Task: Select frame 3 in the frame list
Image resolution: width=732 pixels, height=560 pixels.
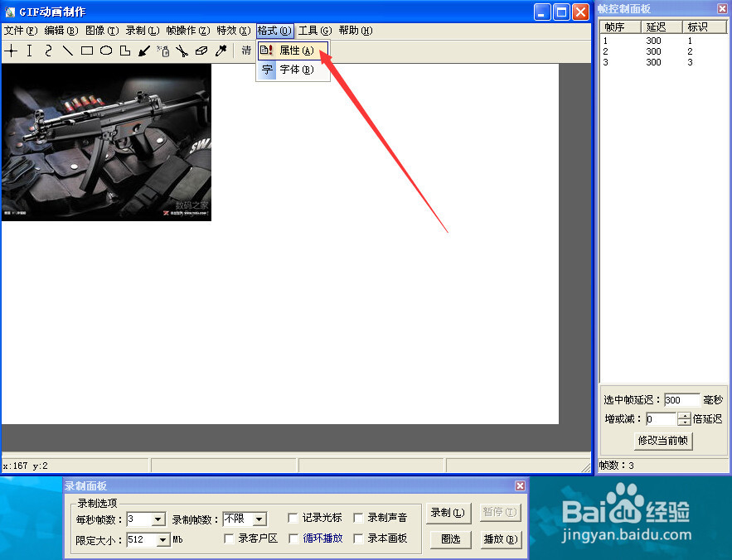Action: tap(663, 62)
